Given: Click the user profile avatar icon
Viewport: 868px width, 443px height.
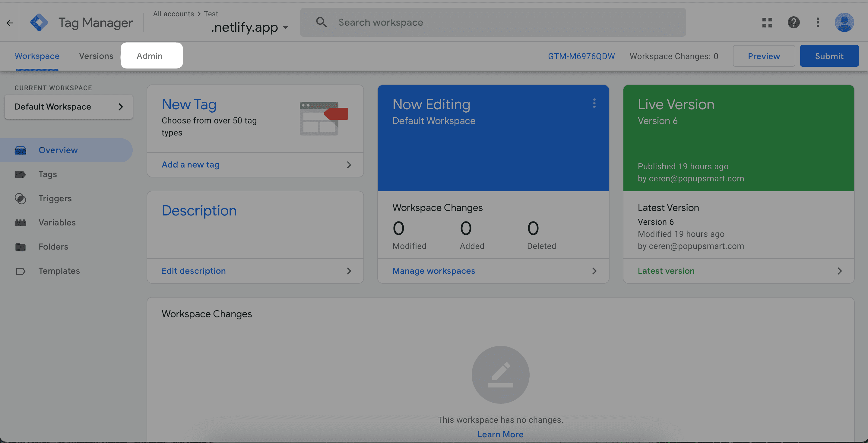Looking at the screenshot, I should 844,22.
